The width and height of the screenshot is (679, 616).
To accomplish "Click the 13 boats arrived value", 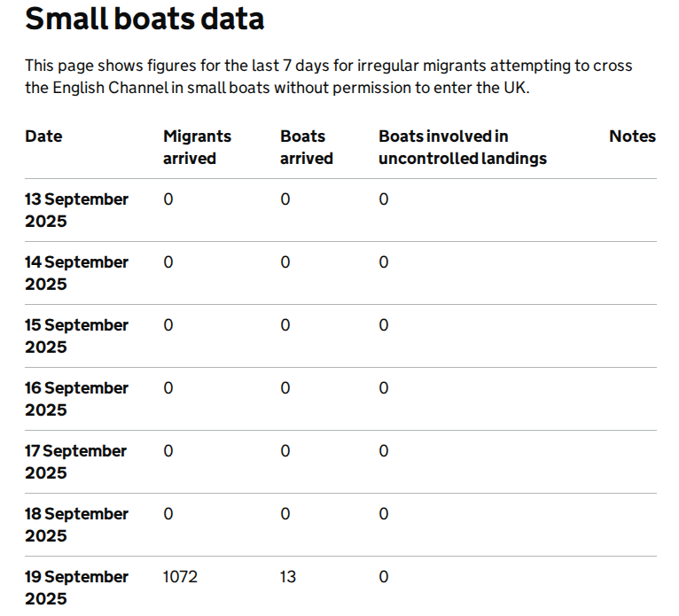I will (288, 577).
